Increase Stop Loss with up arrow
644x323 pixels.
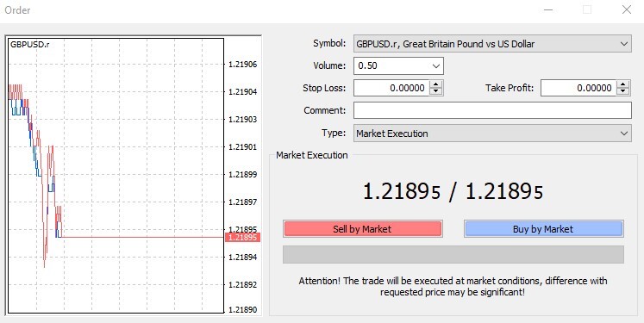point(435,84)
